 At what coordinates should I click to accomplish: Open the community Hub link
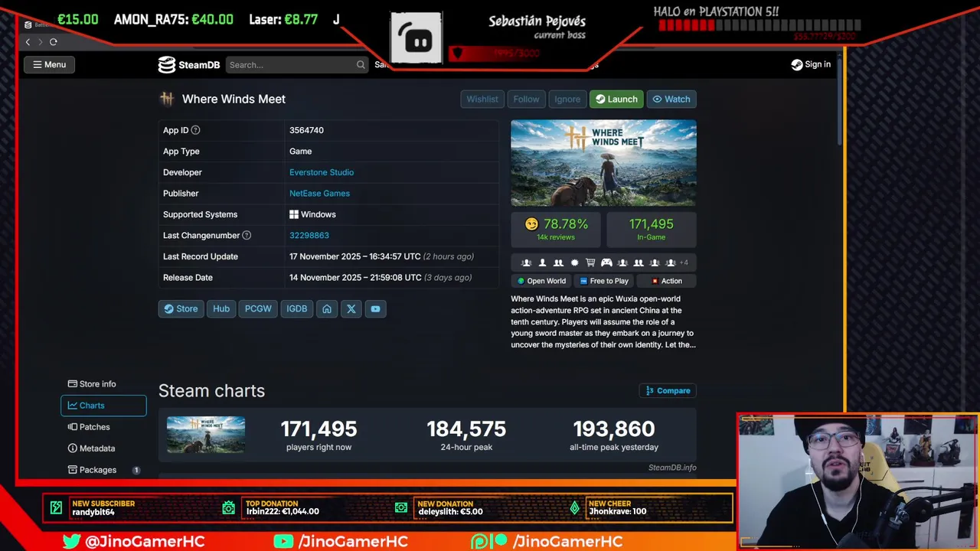click(x=221, y=308)
